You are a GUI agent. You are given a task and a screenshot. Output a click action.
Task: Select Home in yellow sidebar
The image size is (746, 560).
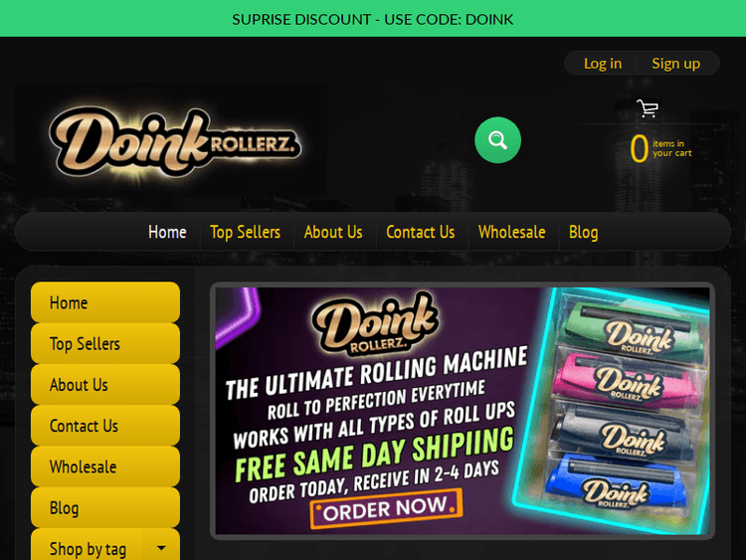[x=105, y=302]
